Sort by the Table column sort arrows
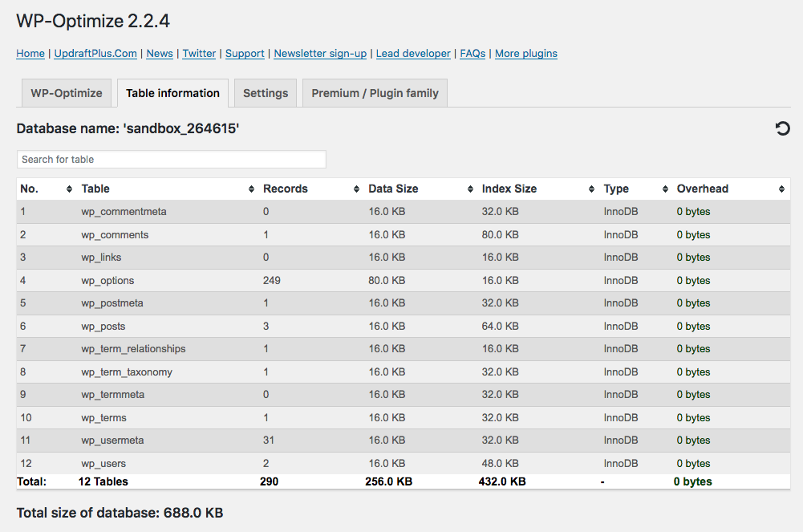Screen dimensions: 803x532 point(251,189)
